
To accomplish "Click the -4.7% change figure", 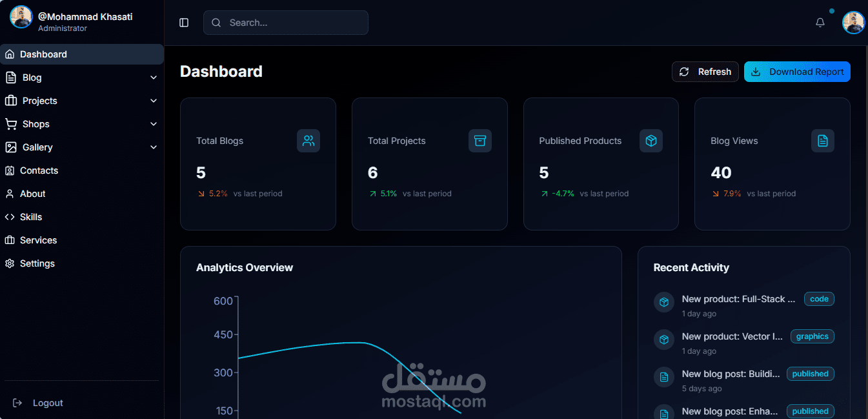I will (563, 194).
